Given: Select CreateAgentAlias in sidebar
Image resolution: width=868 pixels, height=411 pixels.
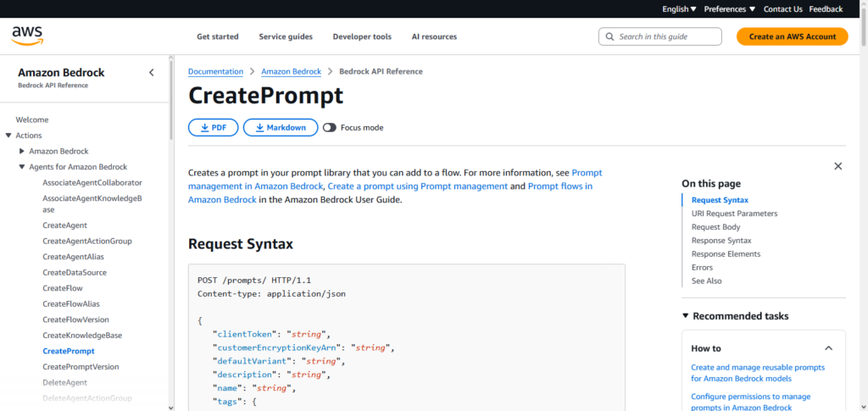Looking at the screenshot, I should click(73, 257).
